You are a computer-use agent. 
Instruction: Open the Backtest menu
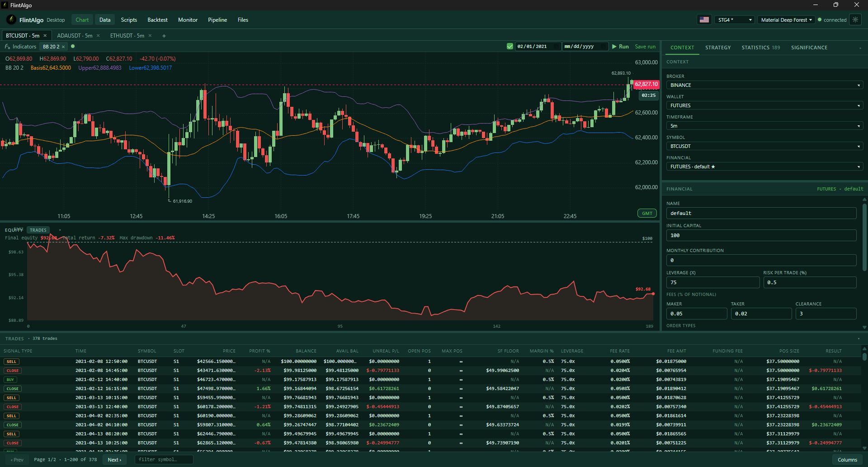(157, 20)
